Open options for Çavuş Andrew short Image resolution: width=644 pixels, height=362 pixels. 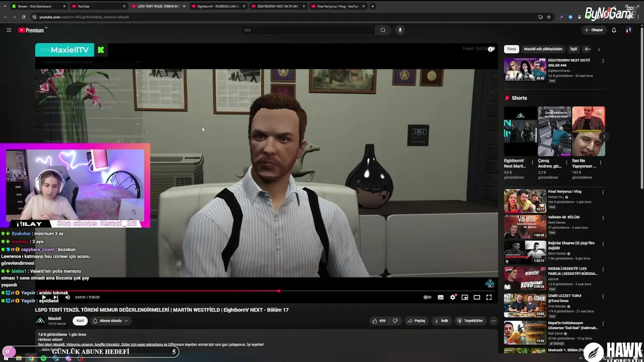pos(567,162)
